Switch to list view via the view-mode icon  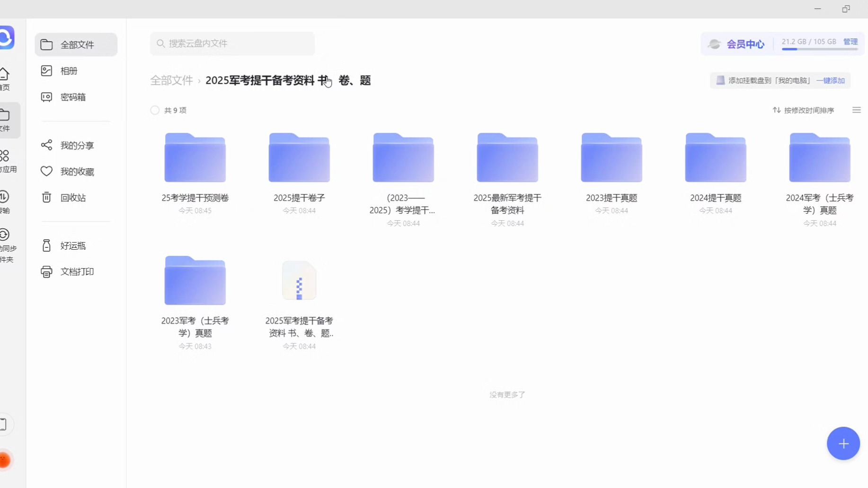click(857, 110)
